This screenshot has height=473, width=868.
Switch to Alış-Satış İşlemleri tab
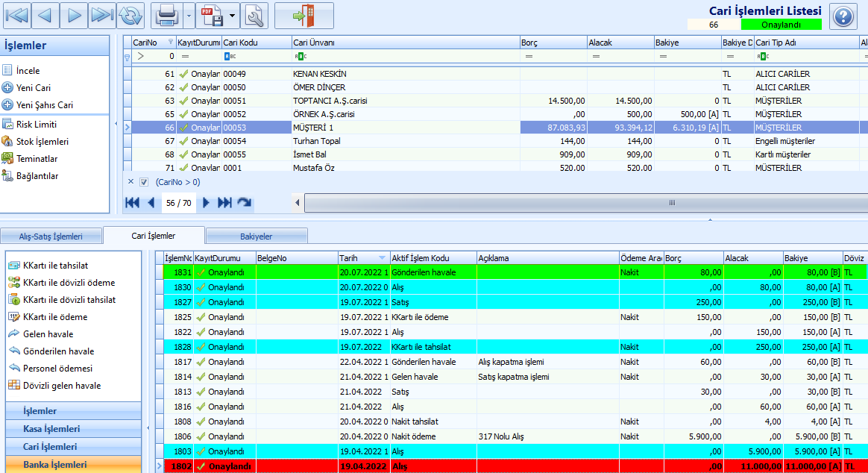click(x=51, y=236)
